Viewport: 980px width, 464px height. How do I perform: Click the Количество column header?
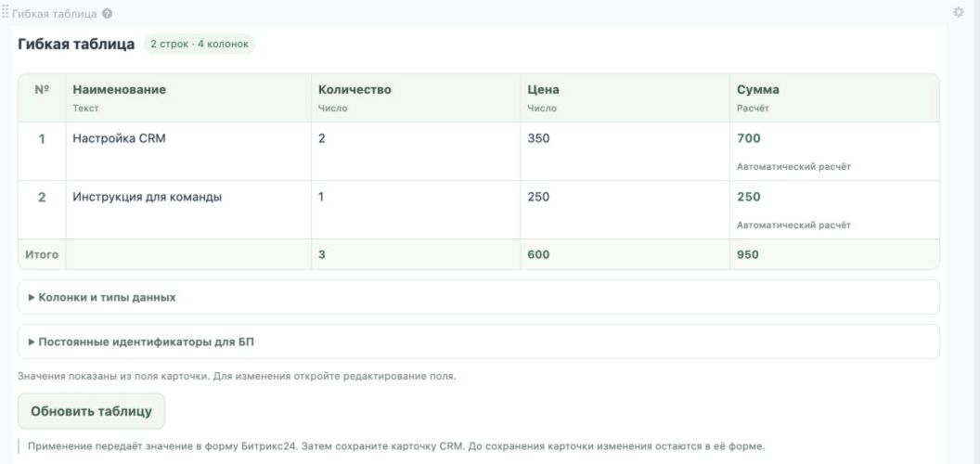[x=416, y=97]
